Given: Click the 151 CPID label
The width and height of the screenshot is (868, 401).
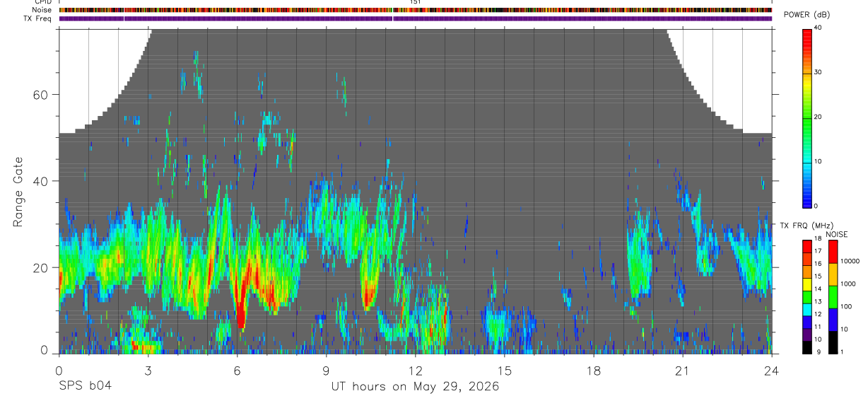Looking at the screenshot, I should [416, 2].
